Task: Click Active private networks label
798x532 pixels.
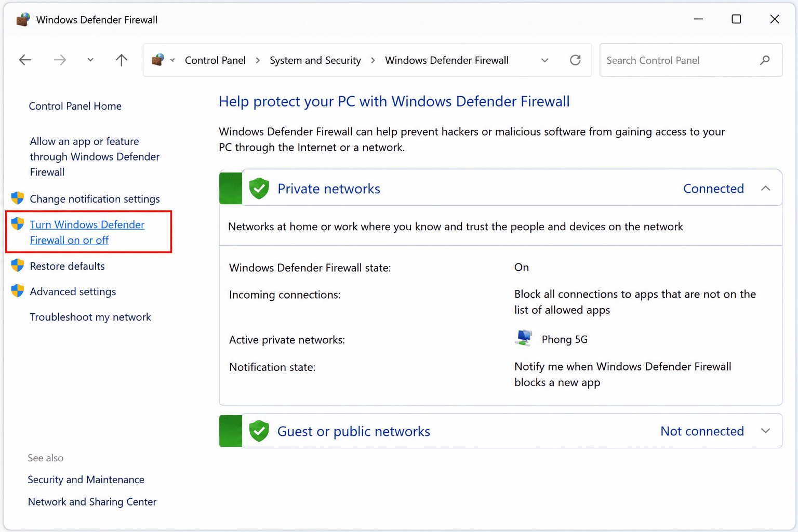Action: [287, 340]
